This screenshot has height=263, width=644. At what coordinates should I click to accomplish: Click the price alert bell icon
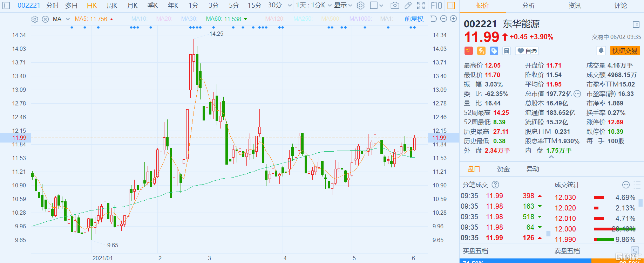[601, 51]
